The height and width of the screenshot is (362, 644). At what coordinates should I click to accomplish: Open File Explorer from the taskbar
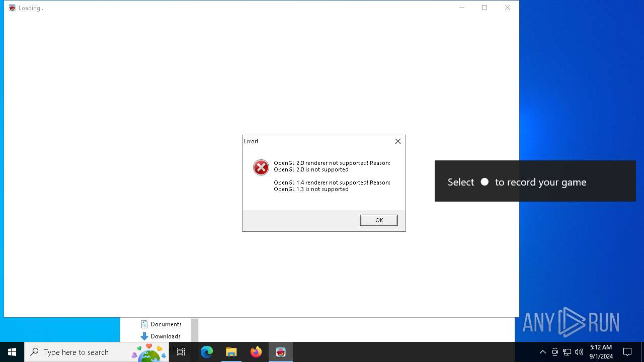coord(231,352)
